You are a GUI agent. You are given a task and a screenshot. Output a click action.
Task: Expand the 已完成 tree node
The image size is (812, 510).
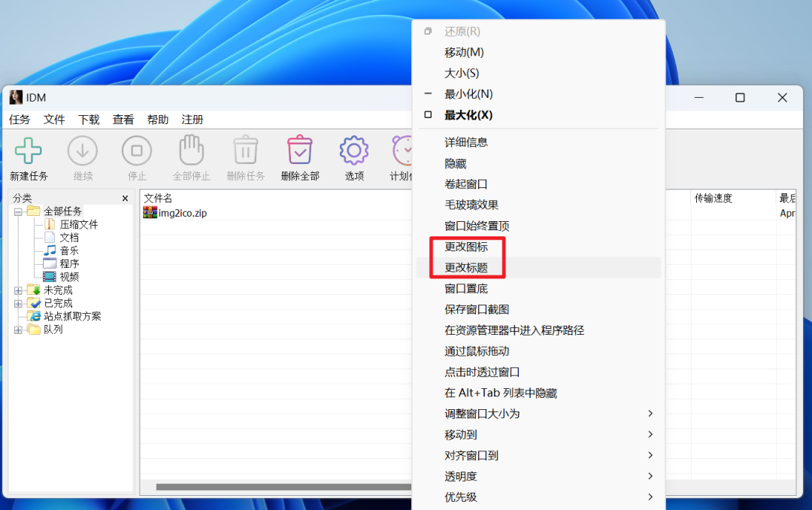click(x=18, y=303)
